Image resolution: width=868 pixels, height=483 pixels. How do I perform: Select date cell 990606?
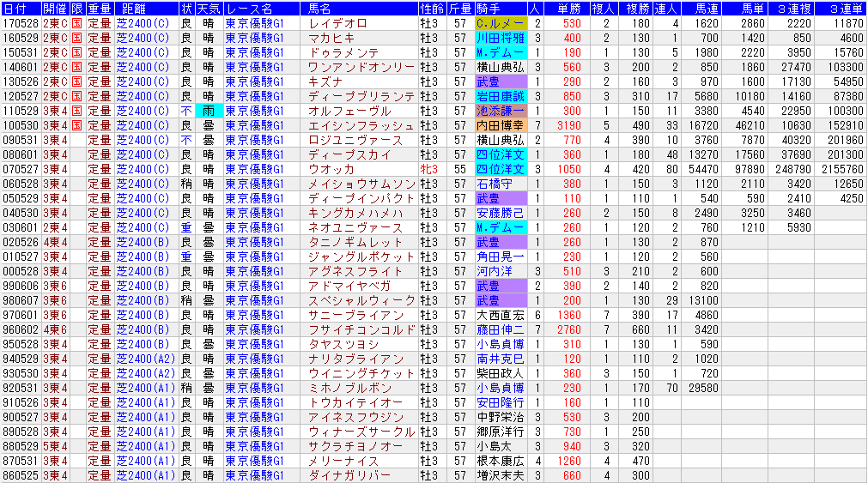(x=21, y=286)
